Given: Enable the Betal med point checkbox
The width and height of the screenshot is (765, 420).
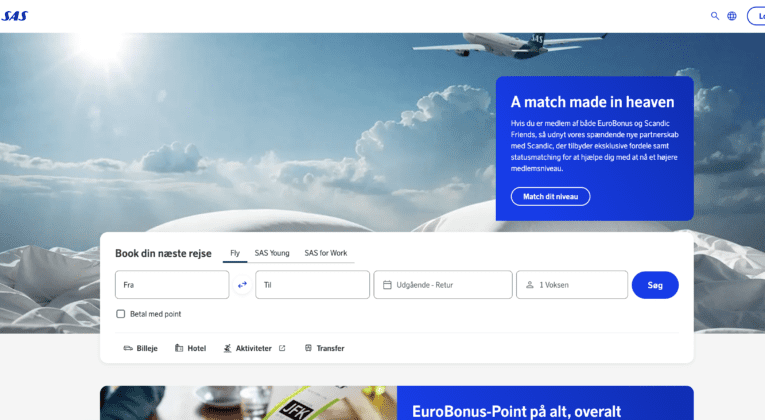Looking at the screenshot, I should click(121, 314).
